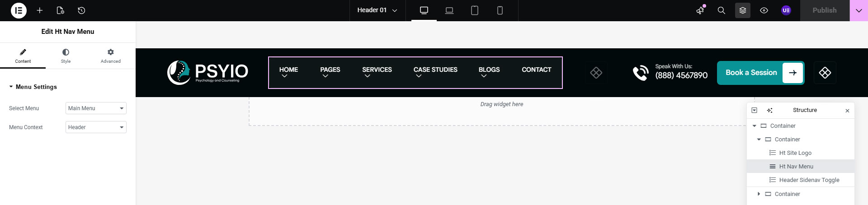The width and height of the screenshot is (868, 205).
Task: Expand the publish options arrow
Action: pos(859,10)
